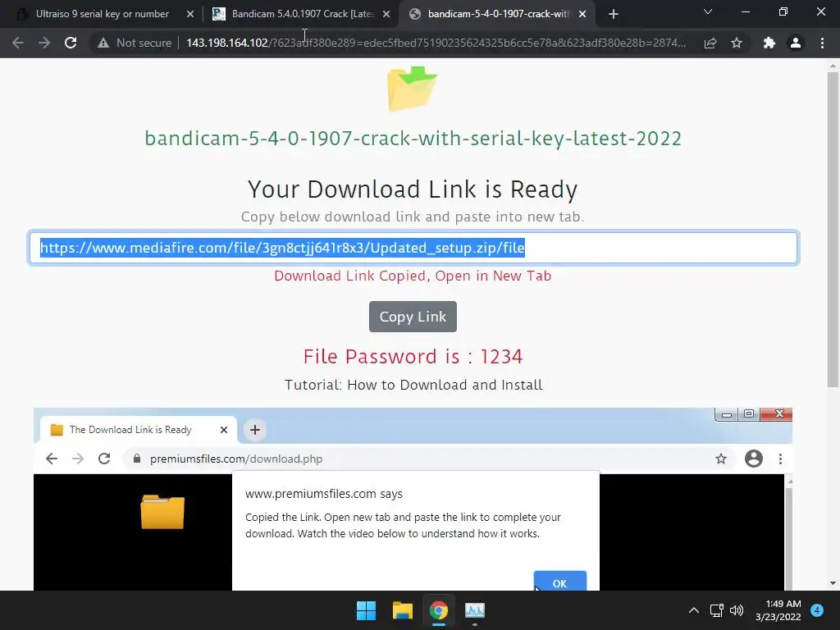The height and width of the screenshot is (630, 840).
Task: Click the green-arrow download folder icon
Action: pyautogui.click(x=412, y=89)
